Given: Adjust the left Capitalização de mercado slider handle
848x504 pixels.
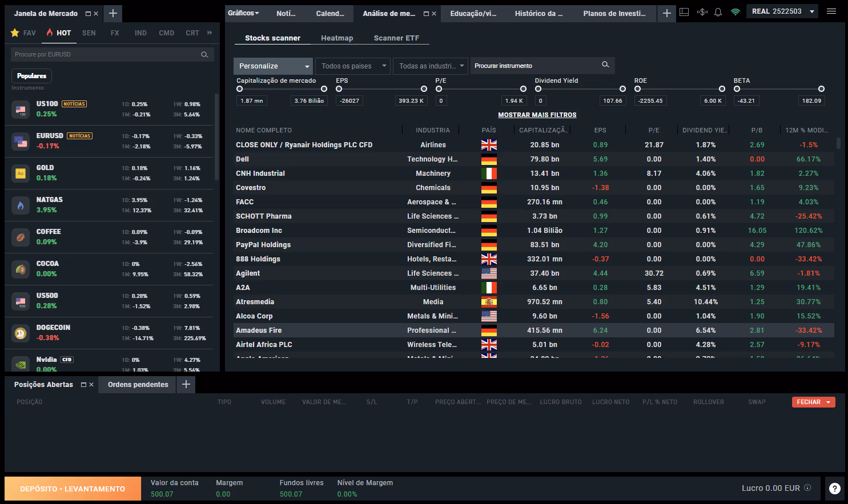Looking at the screenshot, I should point(239,88).
